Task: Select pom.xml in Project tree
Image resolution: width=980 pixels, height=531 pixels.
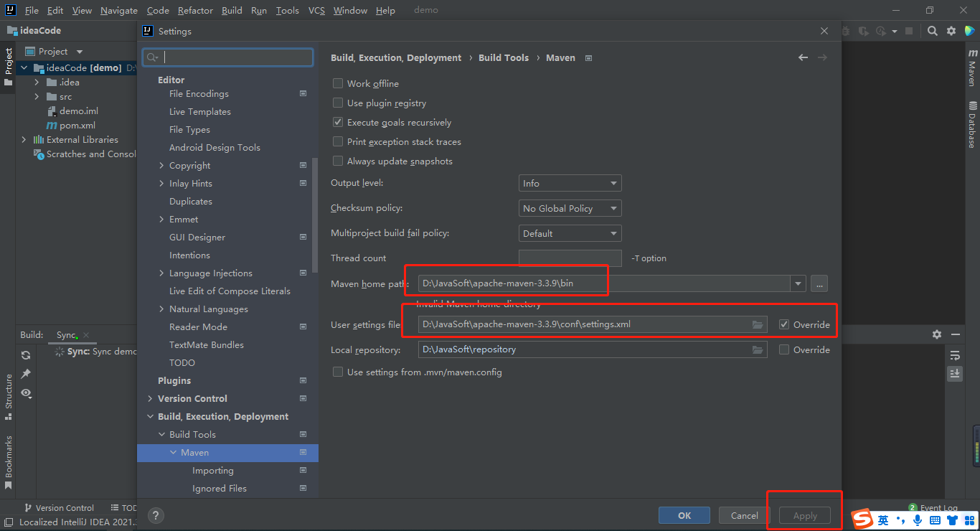Action: [x=71, y=125]
